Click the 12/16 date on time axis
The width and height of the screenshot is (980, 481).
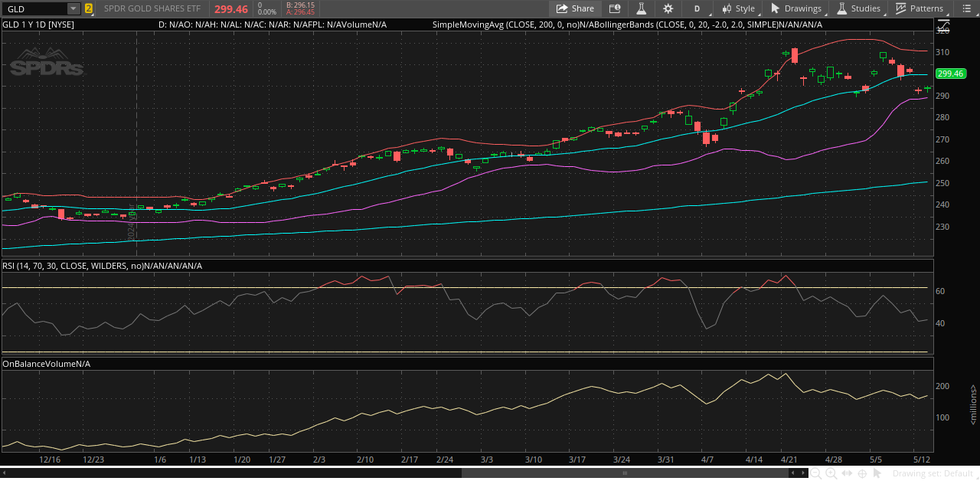tap(50, 460)
